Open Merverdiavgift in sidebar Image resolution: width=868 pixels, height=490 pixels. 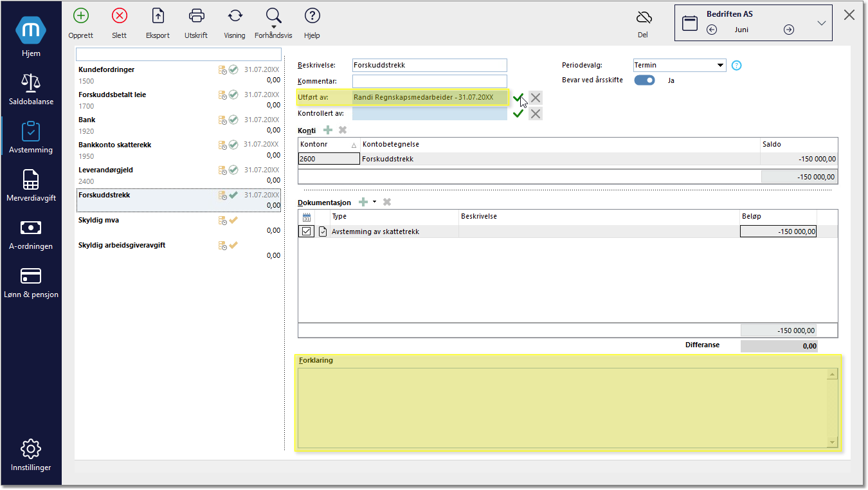[x=31, y=186]
